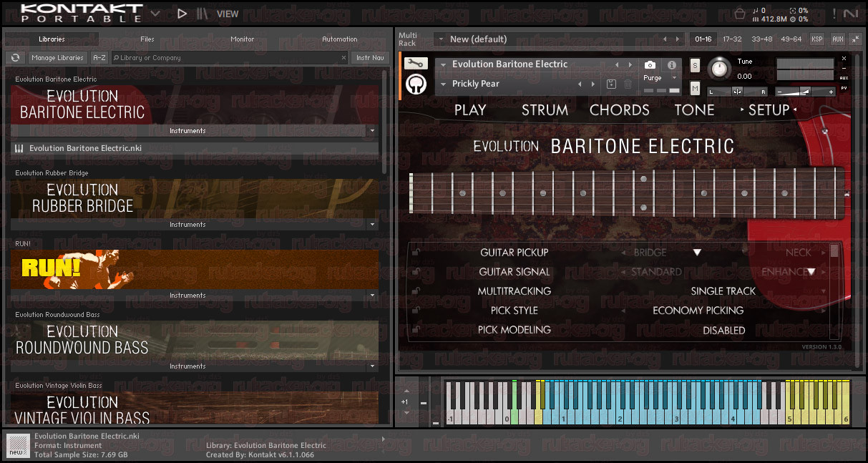This screenshot has height=463, width=868.
Task: Open the STRUM page
Action: [x=545, y=110]
